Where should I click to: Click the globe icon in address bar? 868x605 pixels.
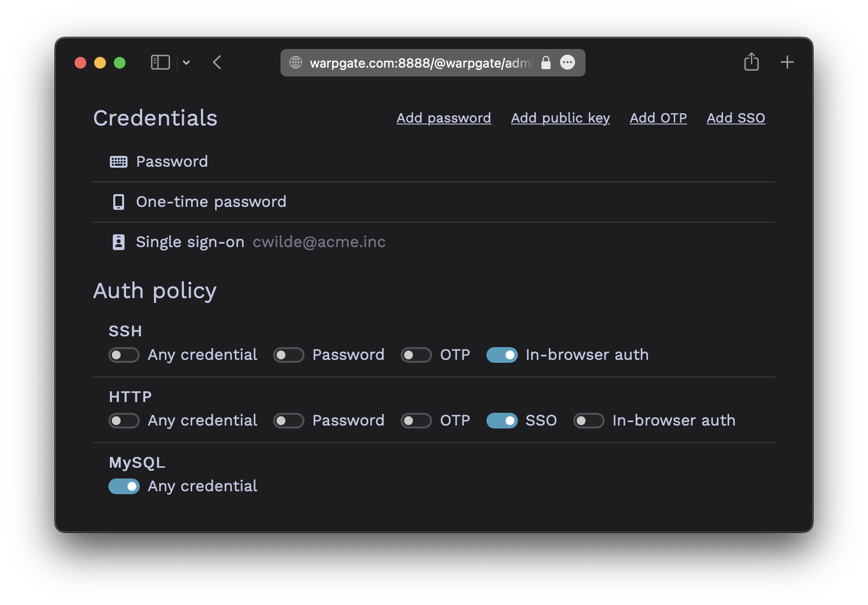(296, 62)
